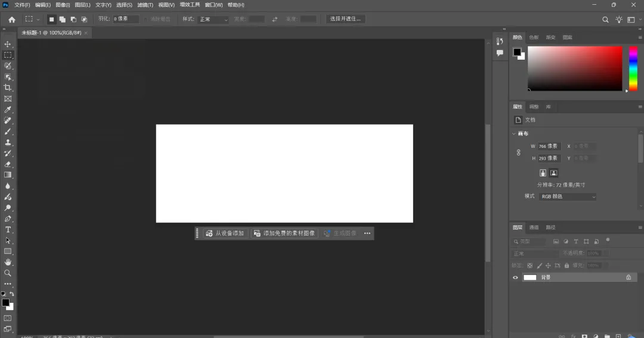
Task: Select the Blur tool
Action: (x=8, y=185)
